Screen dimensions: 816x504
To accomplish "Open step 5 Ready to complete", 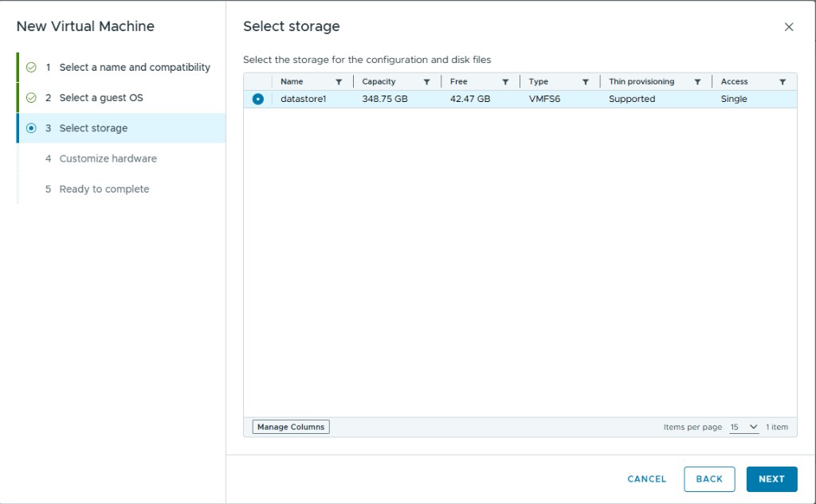I will click(x=122, y=189).
